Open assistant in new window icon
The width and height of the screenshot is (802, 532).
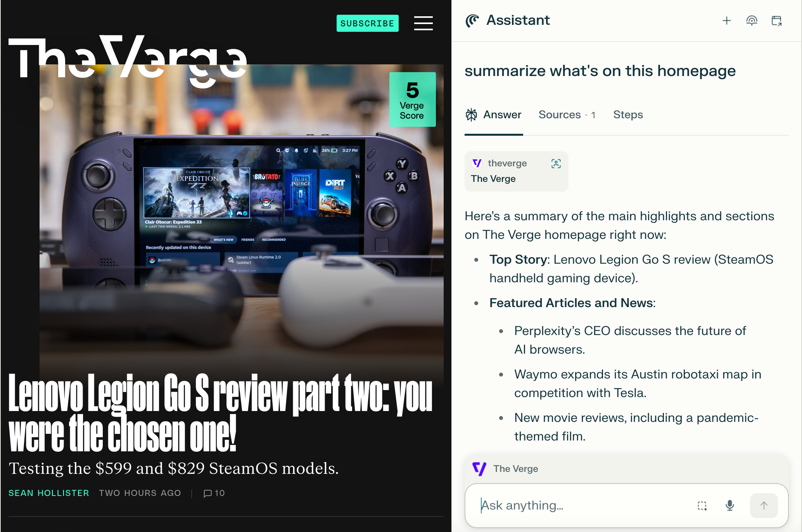click(776, 21)
